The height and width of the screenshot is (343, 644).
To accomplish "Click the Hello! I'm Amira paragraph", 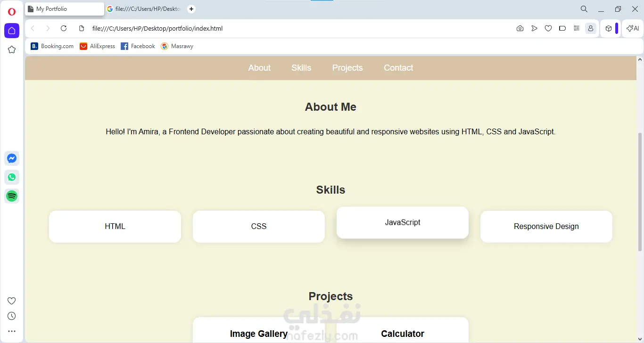I will coord(330,132).
